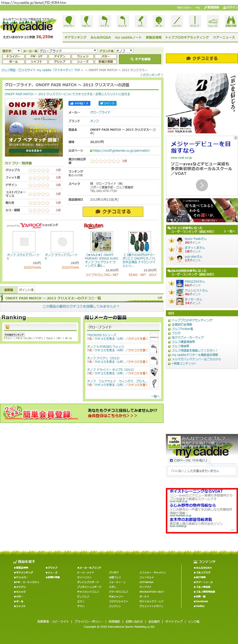This screenshot has width=238, height=644.
Task: Click the my caddie logo
Action: [28, 25]
